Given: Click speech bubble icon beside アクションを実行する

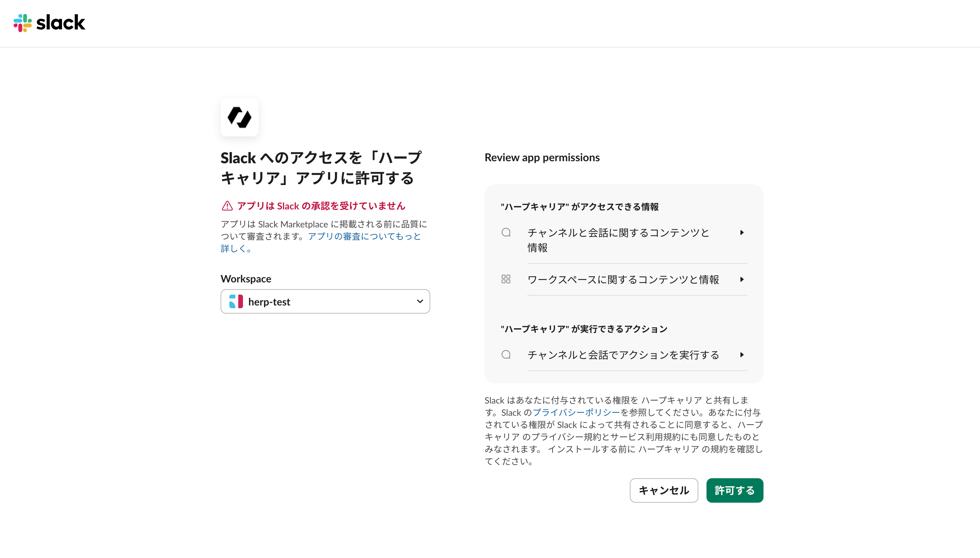Looking at the screenshot, I should pyautogui.click(x=506, y=354).
